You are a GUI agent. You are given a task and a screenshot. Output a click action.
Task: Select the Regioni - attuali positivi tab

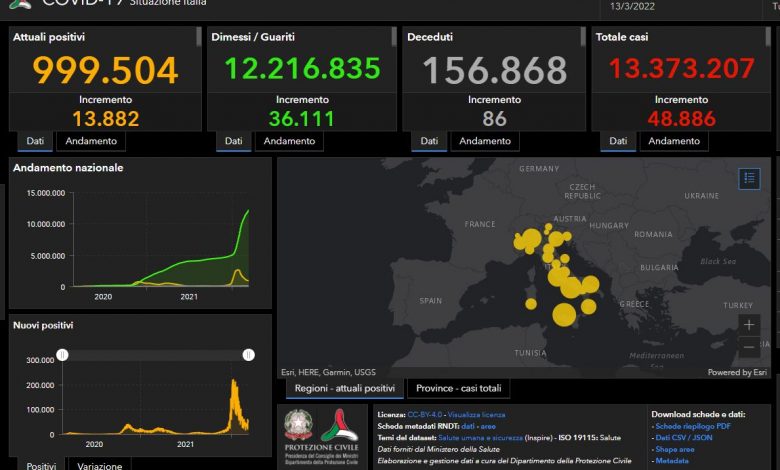[344, 388]
